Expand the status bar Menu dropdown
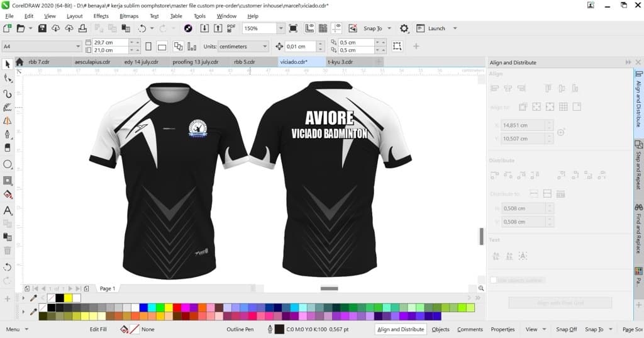This screenshot has height=338, width=644. (x=26, y=329)
